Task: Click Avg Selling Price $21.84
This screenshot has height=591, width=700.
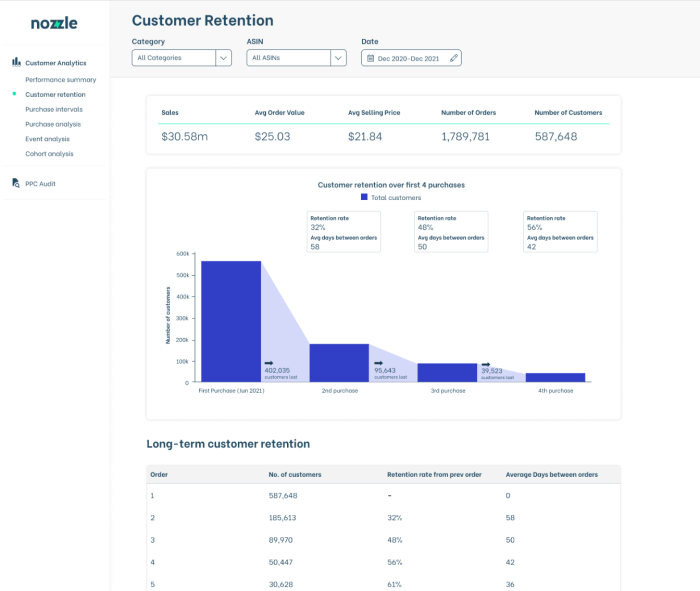Action: 365,136
